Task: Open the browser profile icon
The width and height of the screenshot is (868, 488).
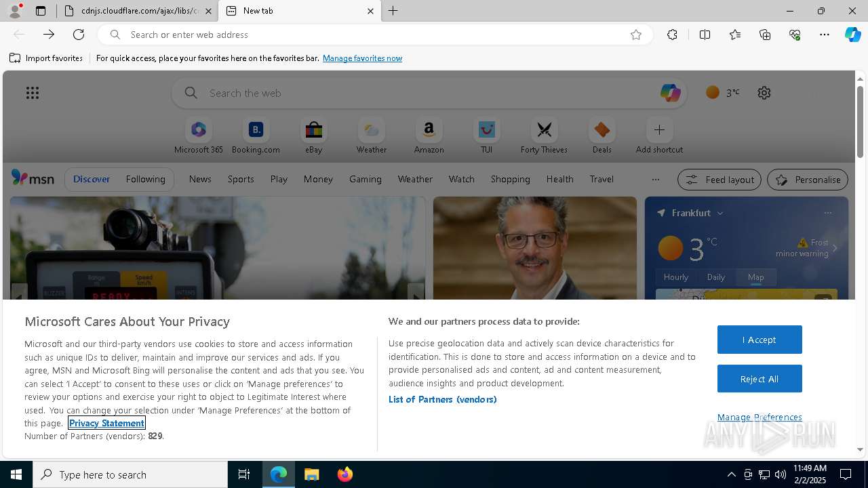Action: pos(15,11)
